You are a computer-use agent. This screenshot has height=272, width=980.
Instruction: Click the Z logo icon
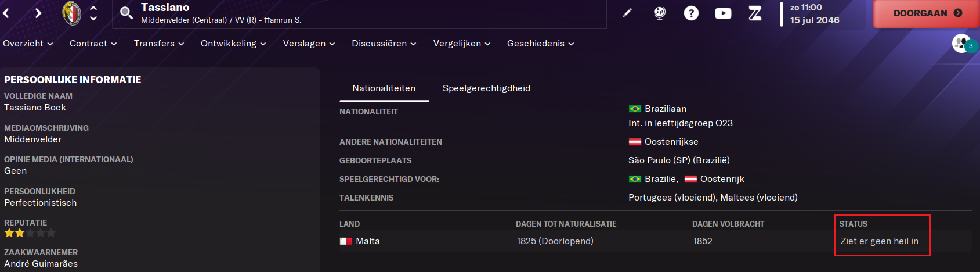point(755,13)
